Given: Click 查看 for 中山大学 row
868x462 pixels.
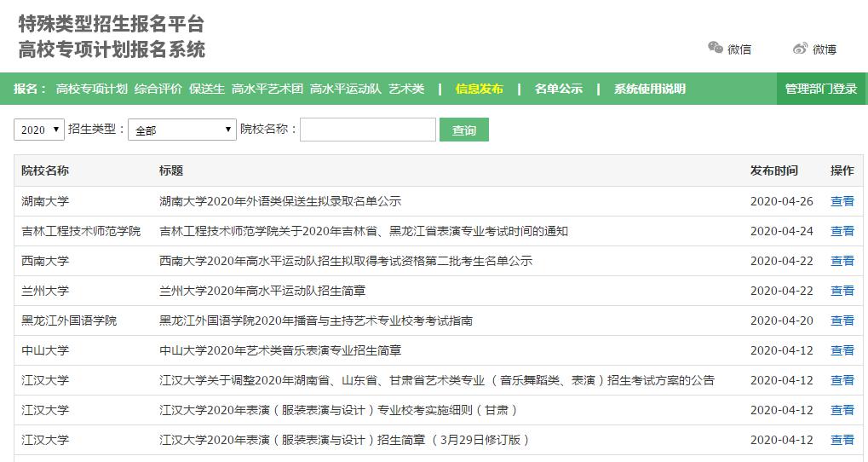Looking at the screenshot, I should pyautogui.click(x=842, y=350).
